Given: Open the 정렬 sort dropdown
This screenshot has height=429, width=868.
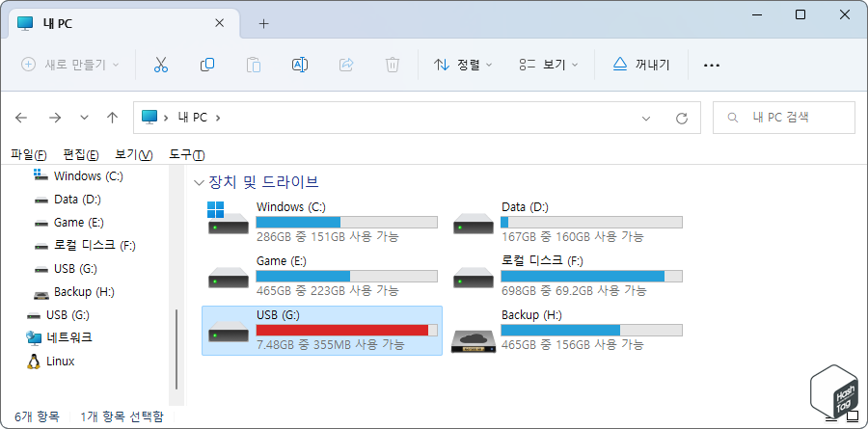Looking at the screenshot, I should pos(463,65).
